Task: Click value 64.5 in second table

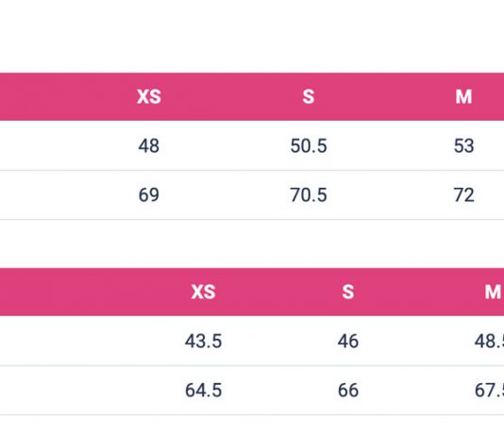Action: pos(203,390)
